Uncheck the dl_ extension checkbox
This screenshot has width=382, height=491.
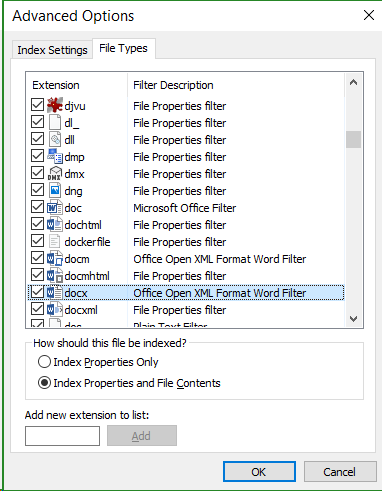pos(37,121)
